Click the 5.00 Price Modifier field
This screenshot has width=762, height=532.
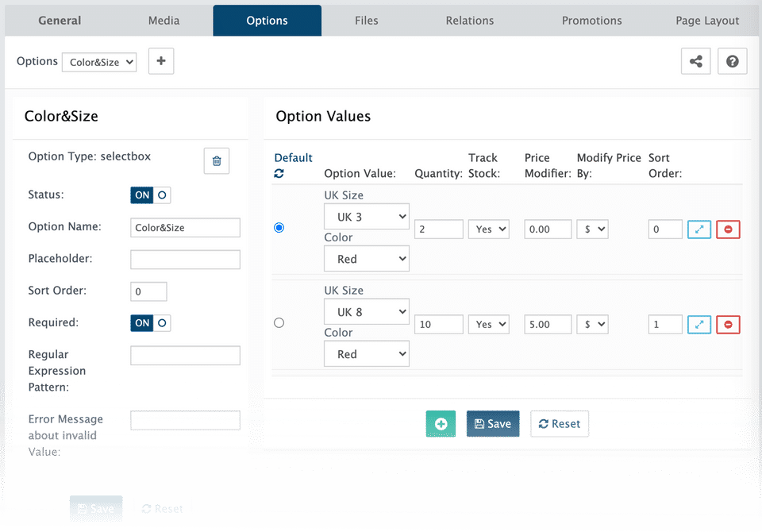(548, 324)
